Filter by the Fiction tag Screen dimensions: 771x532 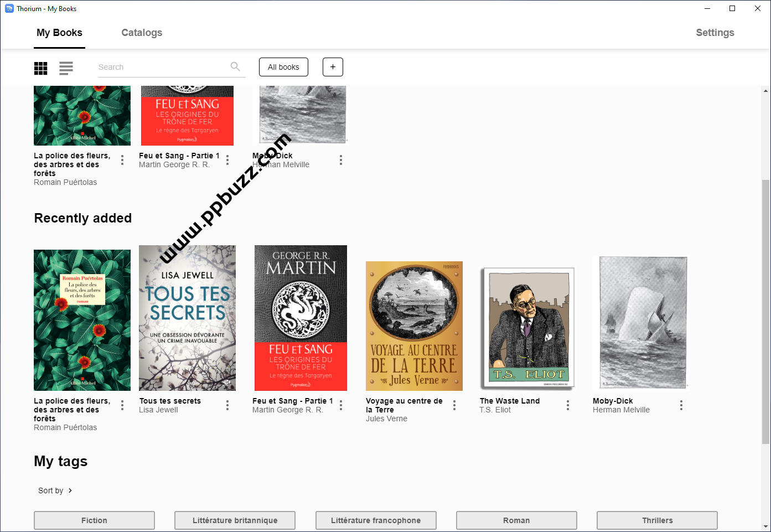click(x=94, y=520)
